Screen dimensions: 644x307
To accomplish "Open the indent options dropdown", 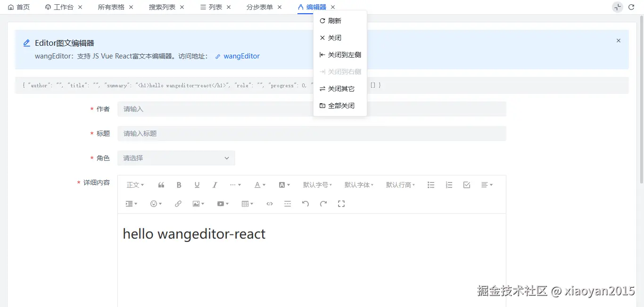I will click(x=132, y=204).
